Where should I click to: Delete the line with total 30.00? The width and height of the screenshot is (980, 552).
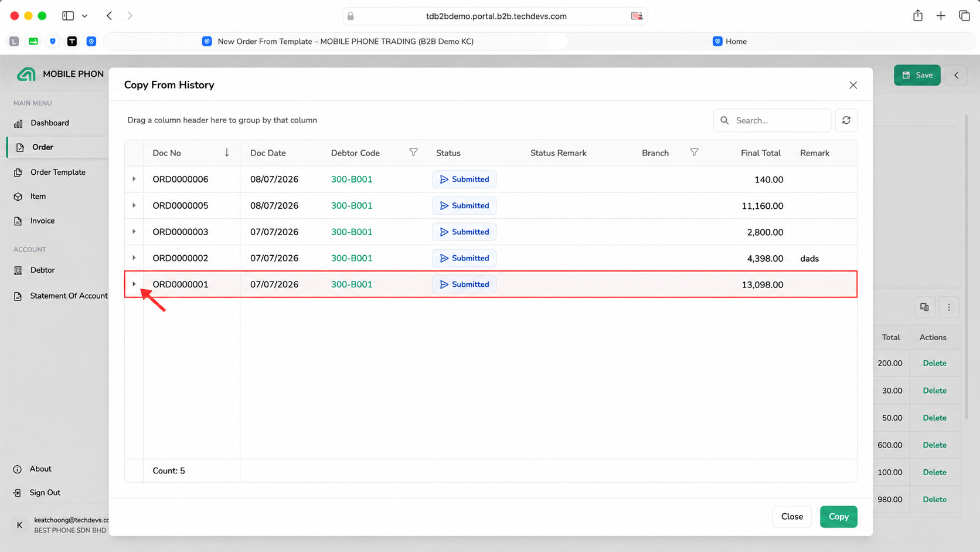[934, 391]
